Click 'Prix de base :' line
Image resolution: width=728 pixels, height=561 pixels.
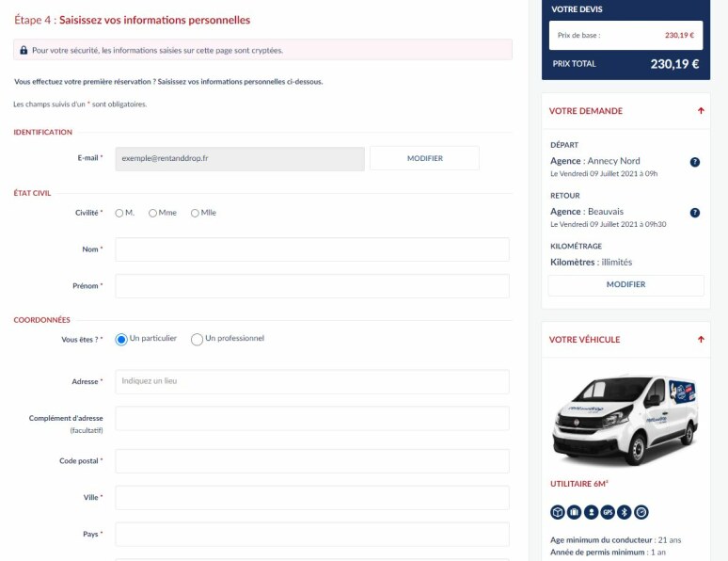click(x=625, y=36)
